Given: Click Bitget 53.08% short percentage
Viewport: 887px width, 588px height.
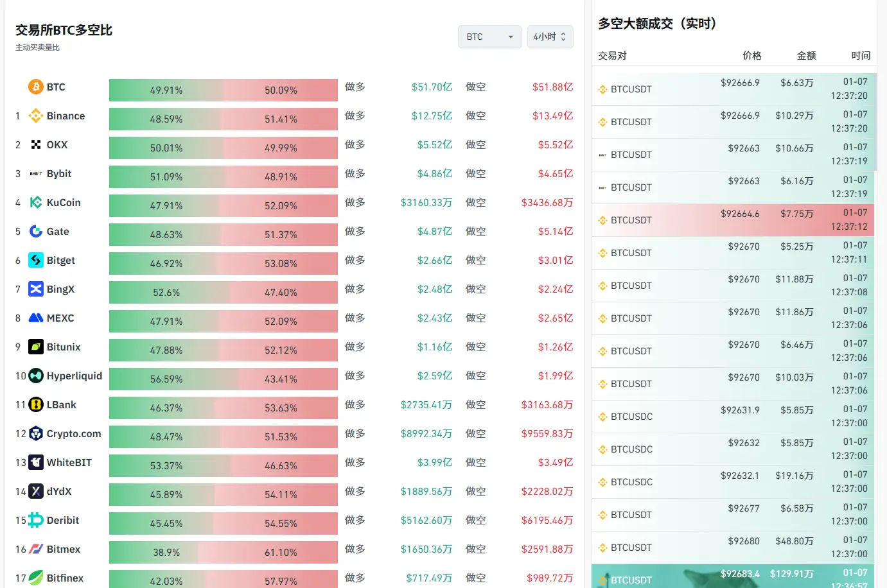Looking at the screenshot, I should tap(281, 264).
